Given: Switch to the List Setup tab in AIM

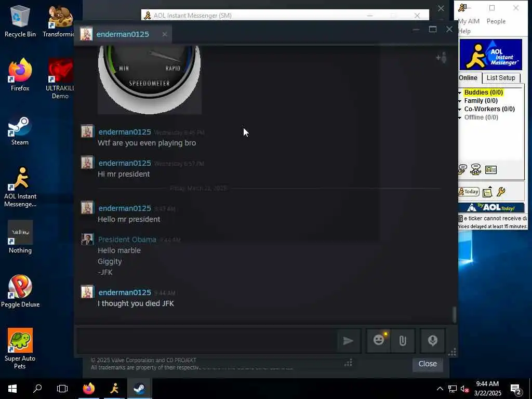Looking at the screenshot, I should point(501,78).
